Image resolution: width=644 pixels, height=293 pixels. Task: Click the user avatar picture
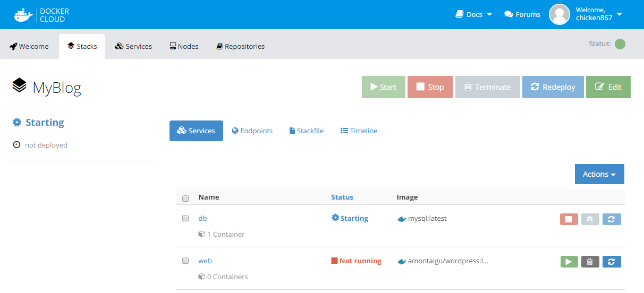560,14
